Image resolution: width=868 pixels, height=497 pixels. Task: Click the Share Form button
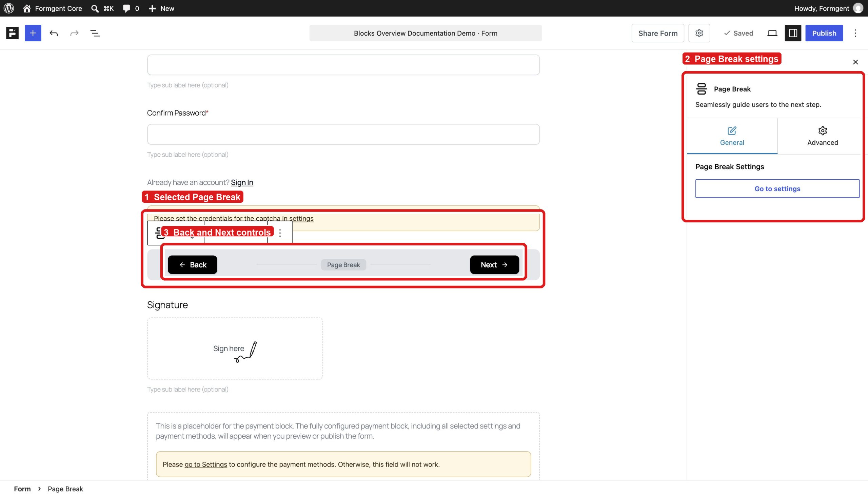click(657, 33)
